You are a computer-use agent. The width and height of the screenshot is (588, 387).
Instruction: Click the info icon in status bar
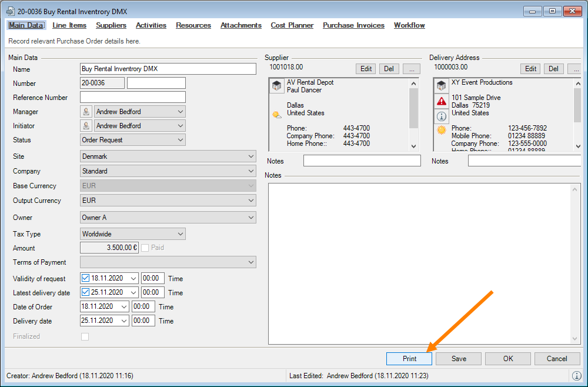[576, 376]
